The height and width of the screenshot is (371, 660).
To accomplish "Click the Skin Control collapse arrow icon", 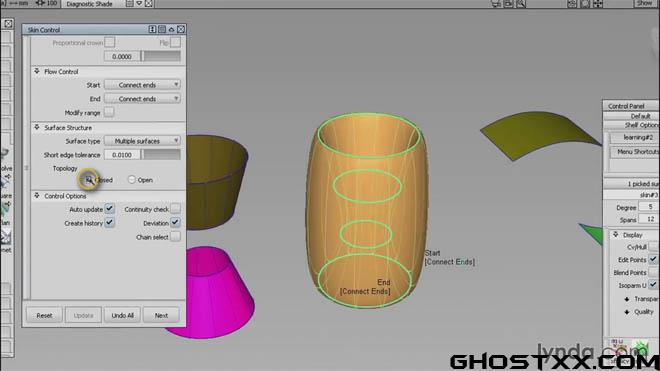I will pyautogui.click(x=171, y=29).
